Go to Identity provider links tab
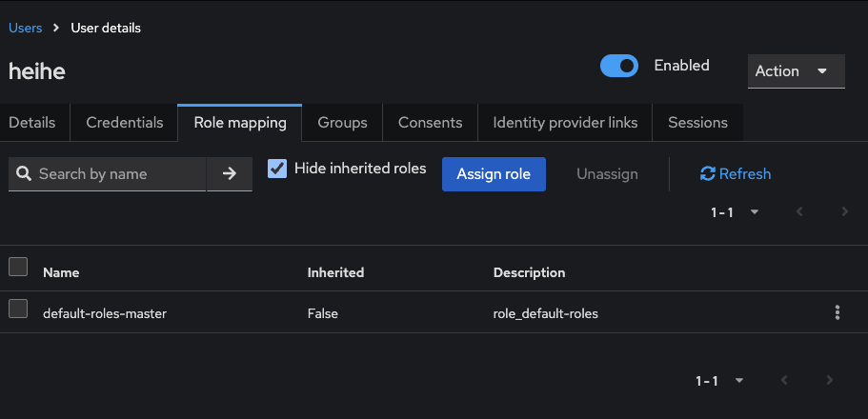868x419 pixels. [564, 123]
